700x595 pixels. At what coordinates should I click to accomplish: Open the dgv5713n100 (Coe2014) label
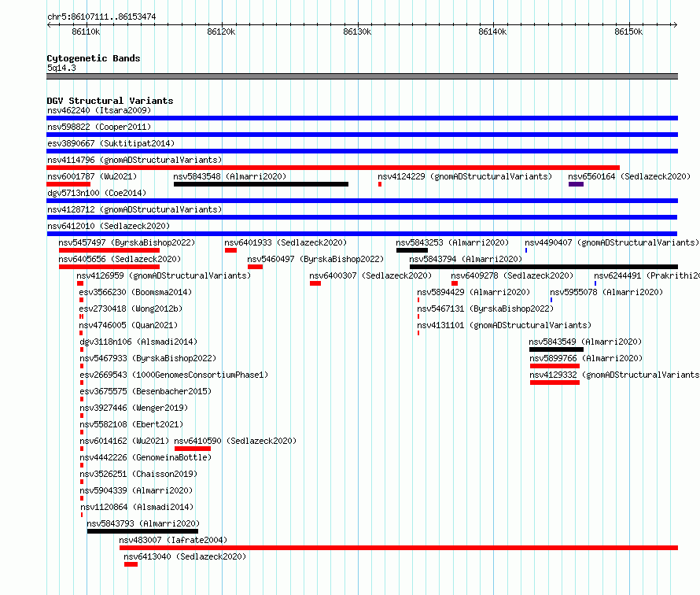pos(97,193)
